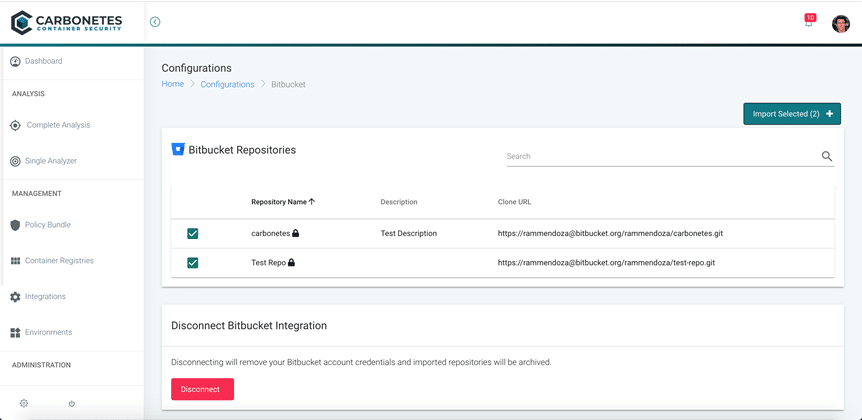862x420 pixels.
Task: Select the carbonetes repository name
Action: tap(270, 233)
